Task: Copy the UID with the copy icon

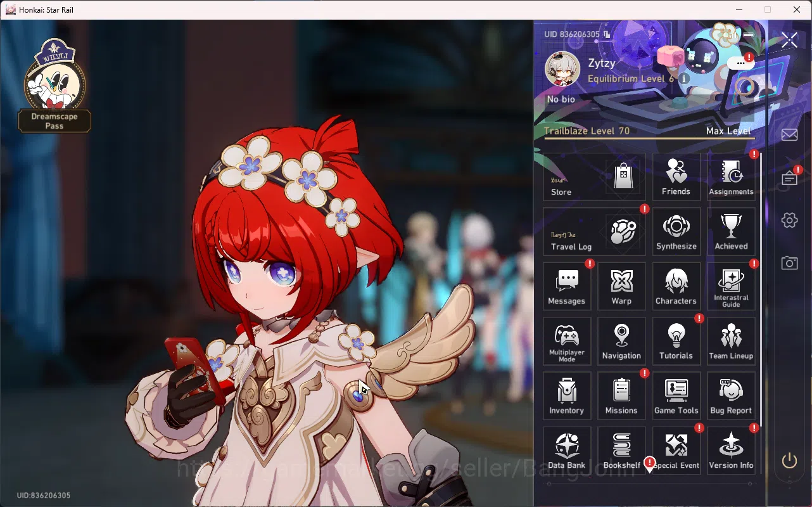Action: pyautogui.click(x=607, y=34)
